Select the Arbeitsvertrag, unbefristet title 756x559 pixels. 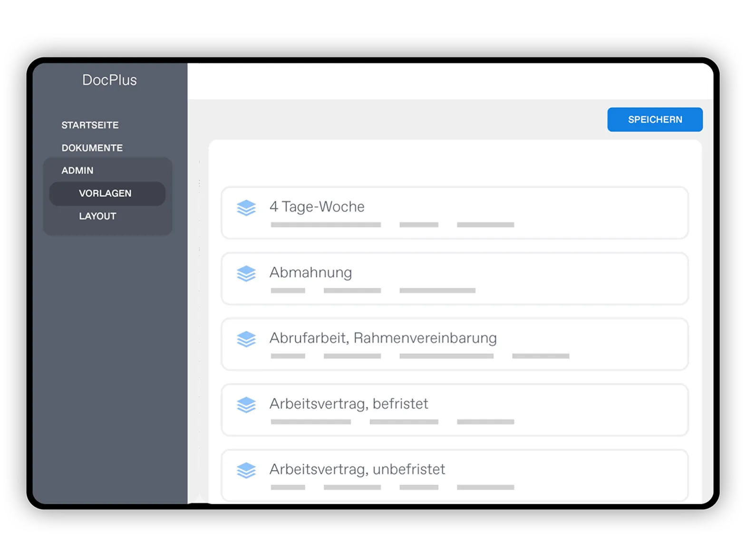tap(358, 469)
